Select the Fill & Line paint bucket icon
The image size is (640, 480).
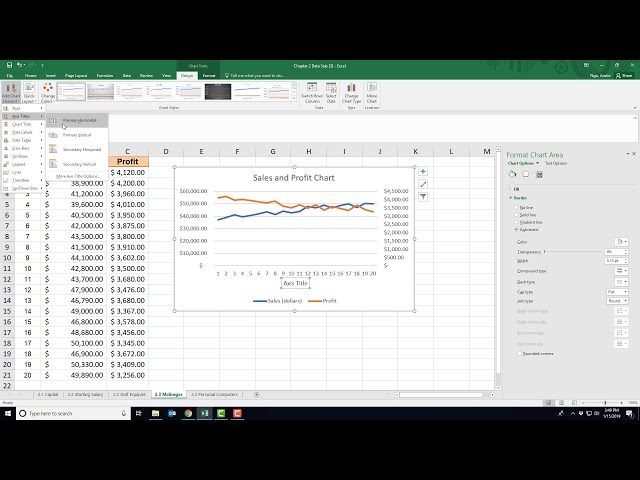(512, 174)
